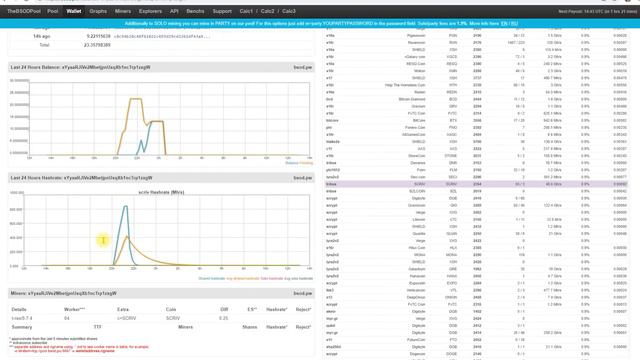Click the Ravencoin row in the coin table
Screen dimensions: 640x360
click(x=476, y=42)
